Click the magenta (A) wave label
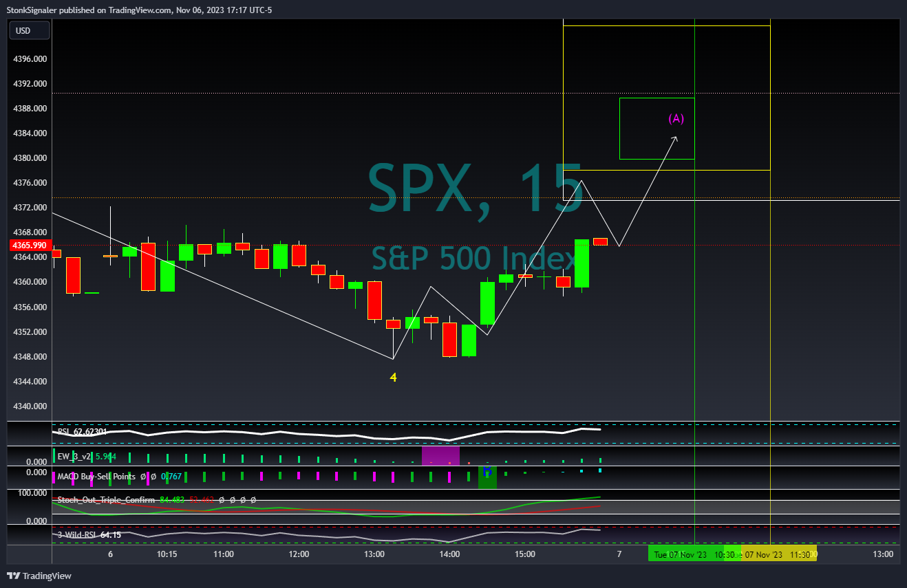This screenshot has height=588, width=907. [676, 118]
